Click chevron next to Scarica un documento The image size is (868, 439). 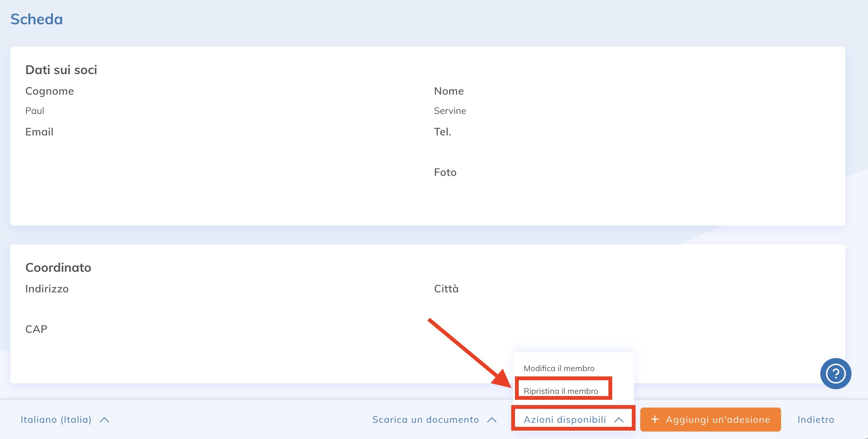pyautogui.click(x=492, y=420)
